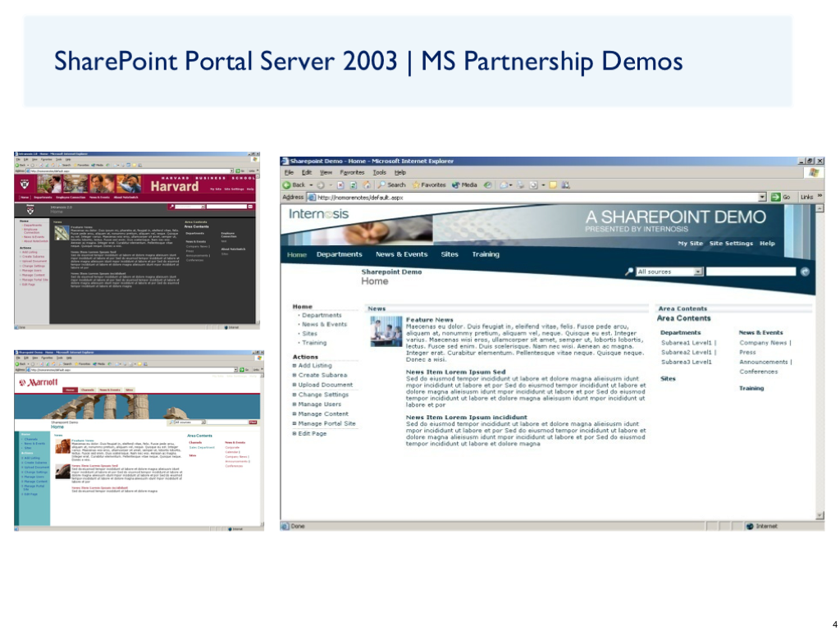Click the Forward arrow toolbar icon

tap(321, 185)
